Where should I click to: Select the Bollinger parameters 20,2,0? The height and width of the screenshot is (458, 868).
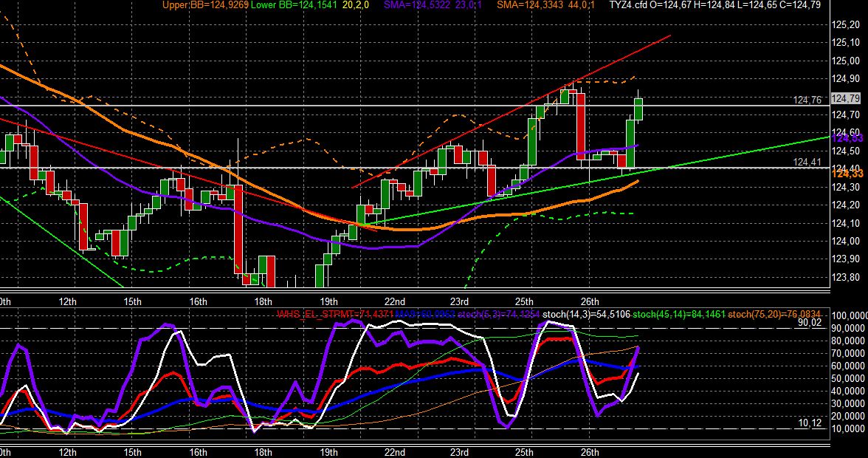coord(357,5)
